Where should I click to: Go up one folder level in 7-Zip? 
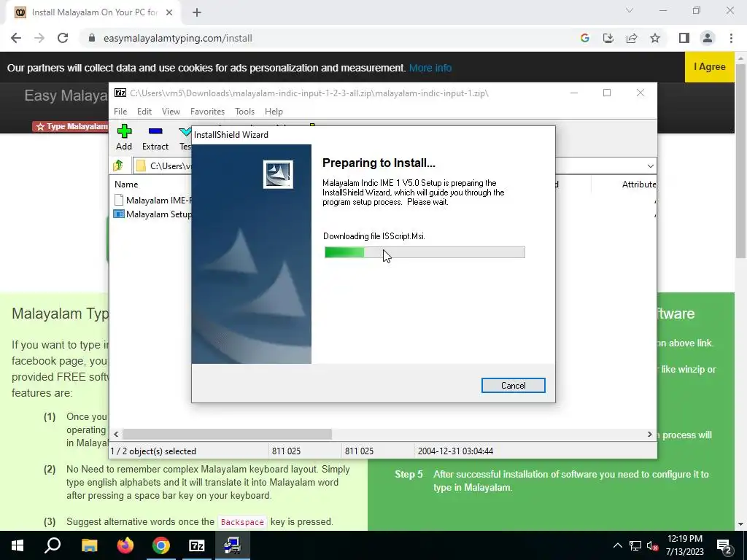(118, 166)
